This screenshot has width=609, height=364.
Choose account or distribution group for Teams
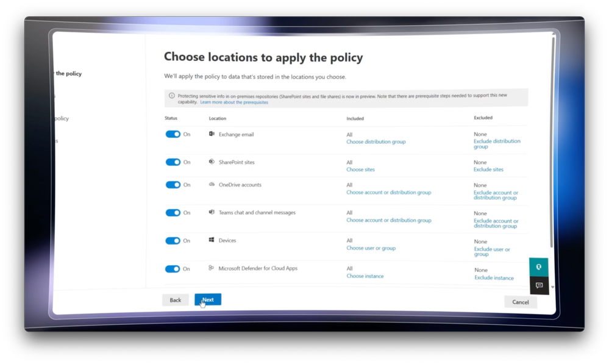coord(389,220)
